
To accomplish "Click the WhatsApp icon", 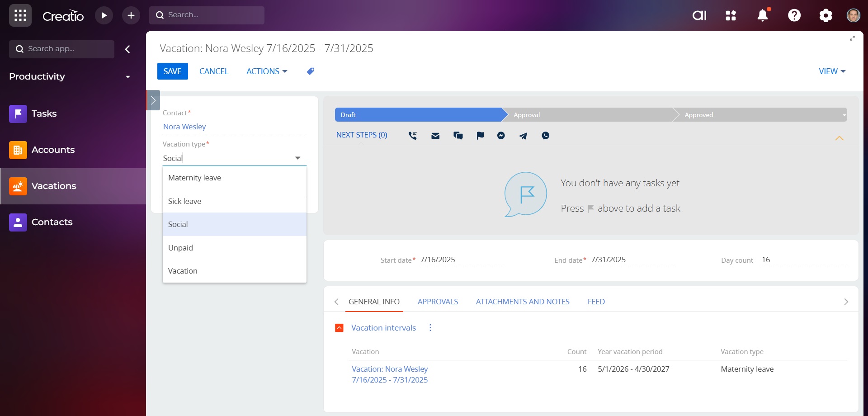I will point(546,136).
